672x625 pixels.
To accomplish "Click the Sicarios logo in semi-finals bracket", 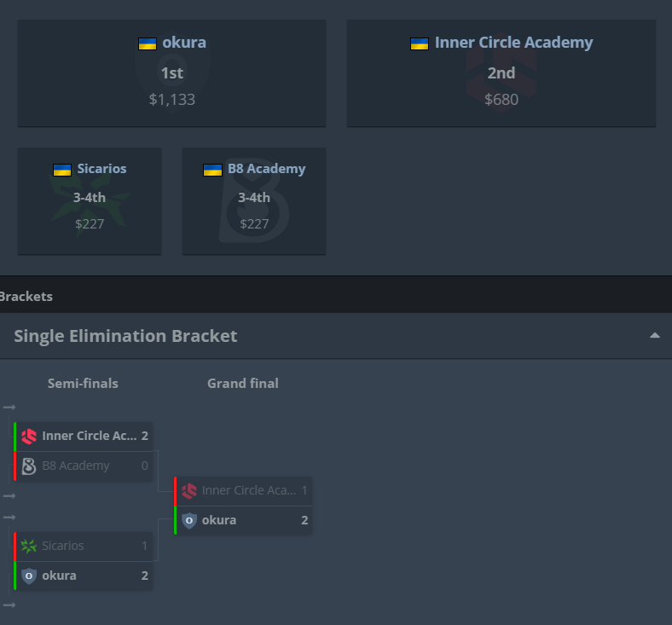I will pyautogui.click(x=29, y=546).
